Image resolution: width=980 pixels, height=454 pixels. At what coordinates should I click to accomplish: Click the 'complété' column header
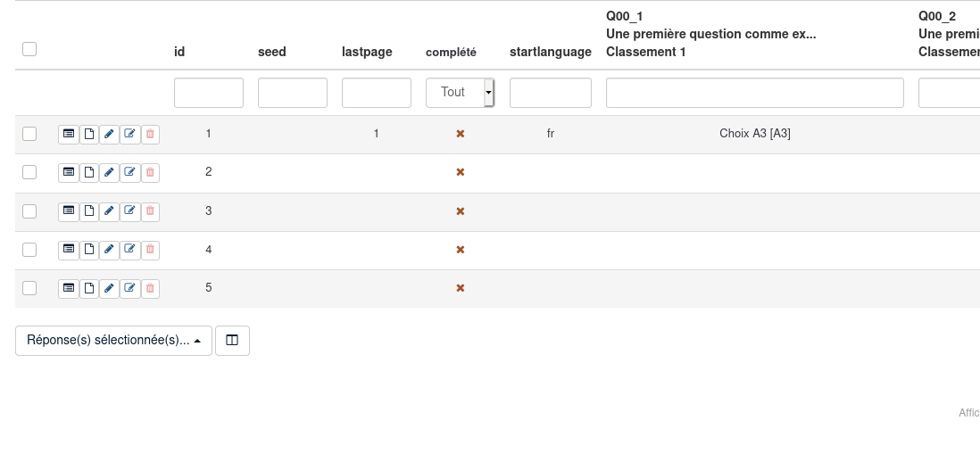[x=451, y=53]
